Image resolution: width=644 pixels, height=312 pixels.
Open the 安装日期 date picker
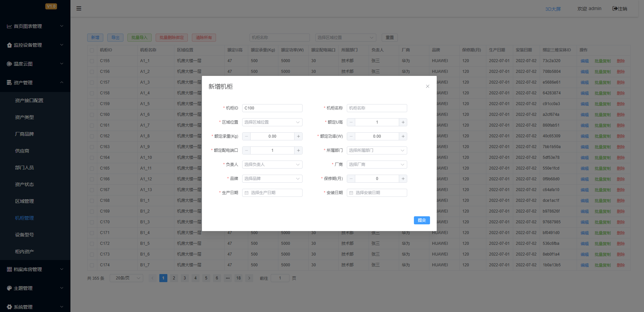pos(377,193)
